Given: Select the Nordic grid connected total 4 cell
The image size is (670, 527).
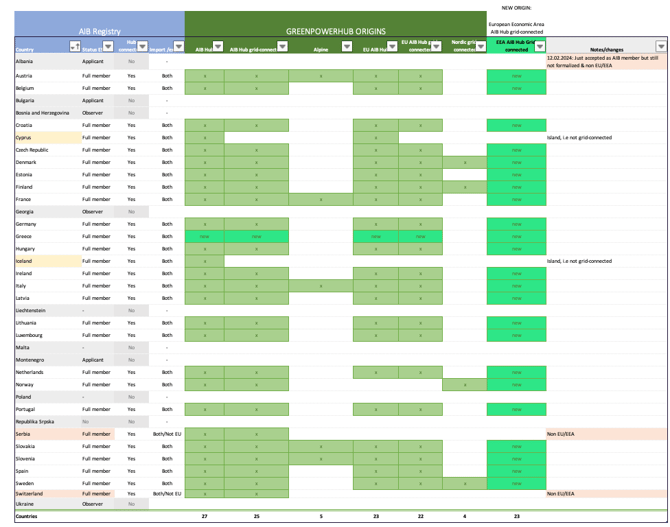Looking at the screenshot, I should point(465,517).
